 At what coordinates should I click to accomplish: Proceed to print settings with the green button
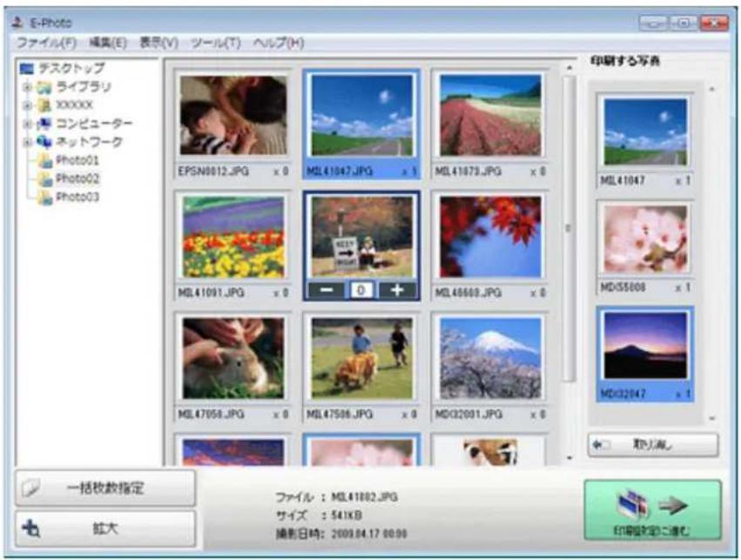click(x=652, y=511)
